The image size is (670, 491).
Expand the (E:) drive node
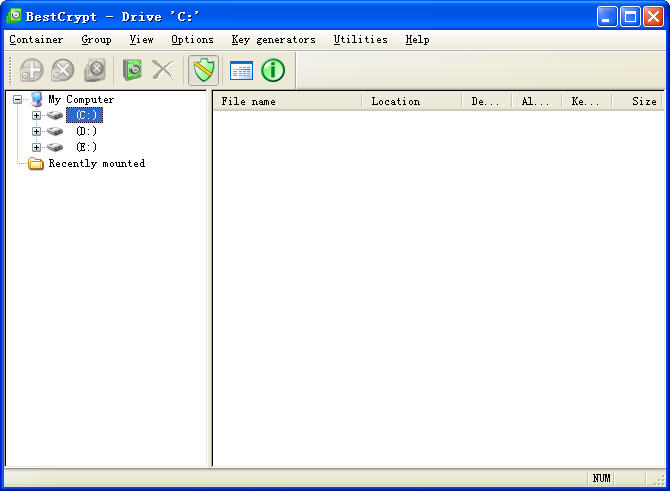tap(36, 147)
